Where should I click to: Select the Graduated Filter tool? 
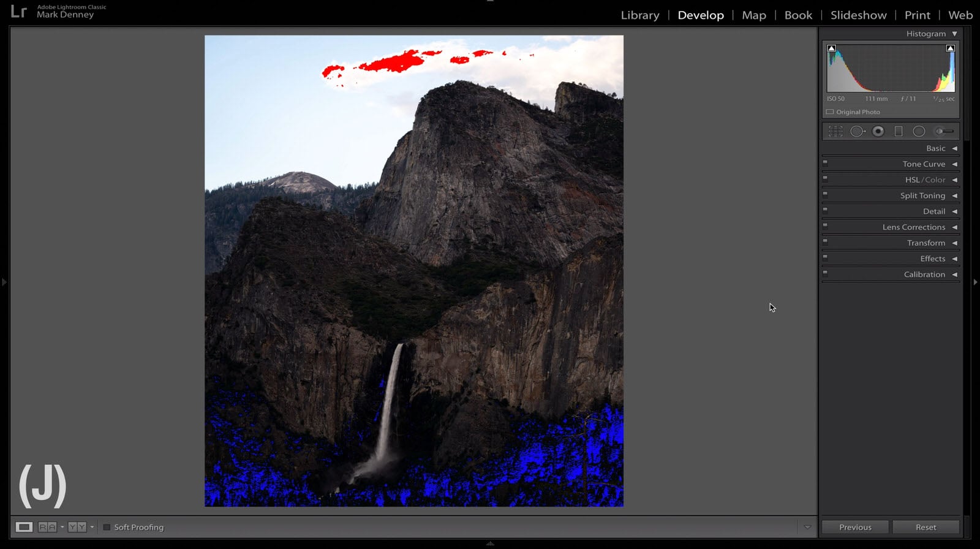pyautogui.click(x=899, y=131)
